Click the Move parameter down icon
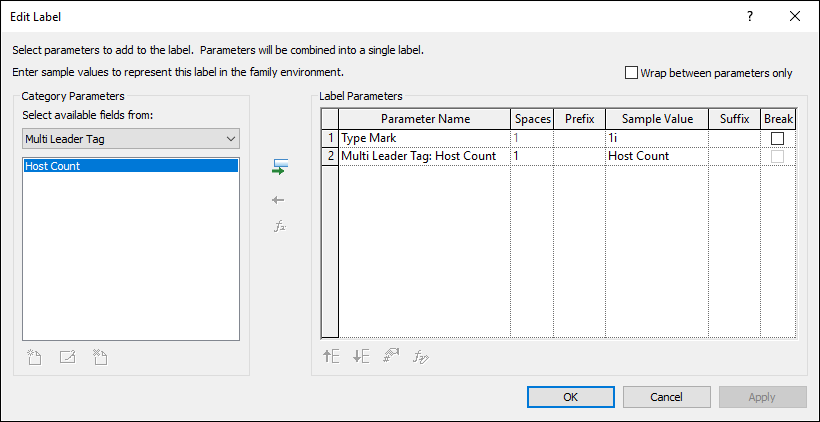 pos(361,355)
